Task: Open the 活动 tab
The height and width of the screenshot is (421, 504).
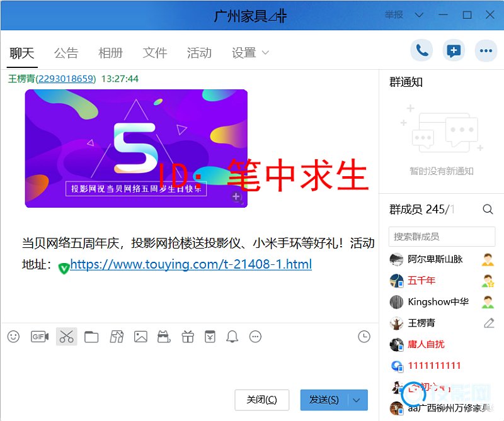Action: (x=199, y=53)
